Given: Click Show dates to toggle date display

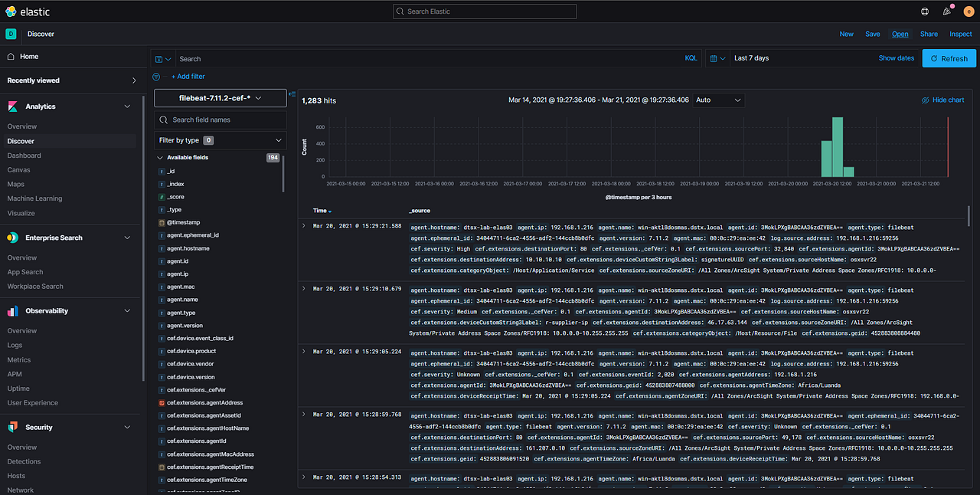Looking at the screenshot, I should click(896, 57).
